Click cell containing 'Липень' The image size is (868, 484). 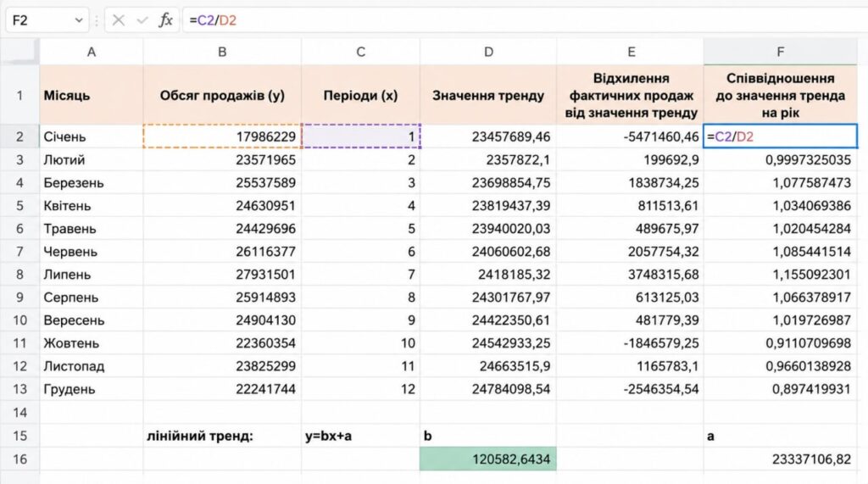point(92,275)
